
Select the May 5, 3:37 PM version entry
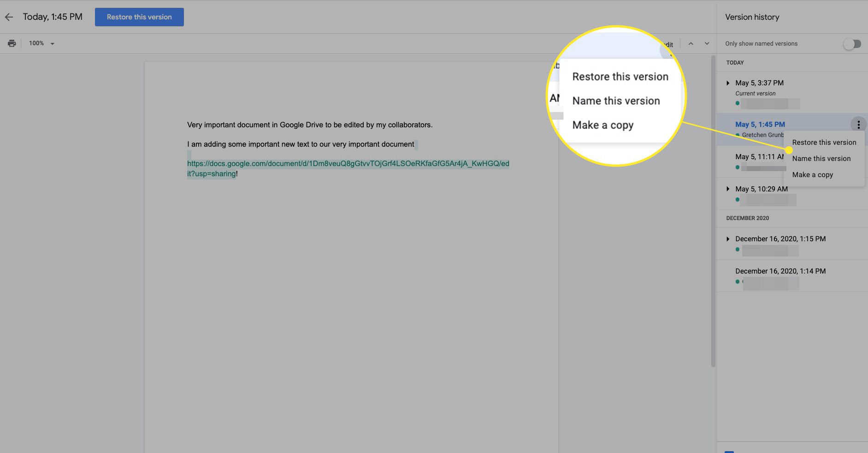[792, 92]
